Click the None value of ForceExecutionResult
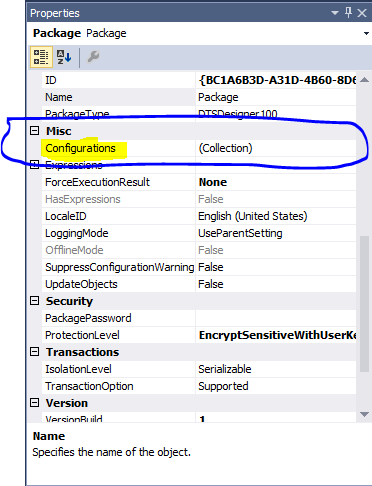The width and height of the screenshot is (372, 486). (213, 182)
